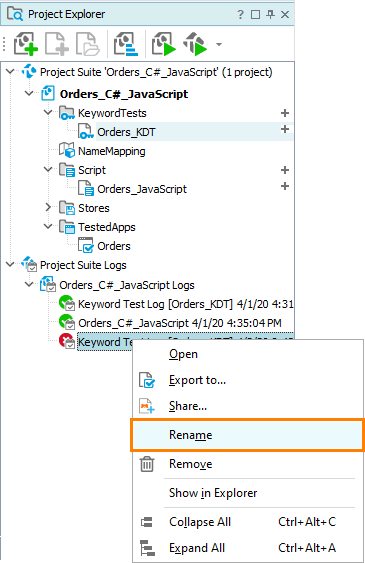The width and height of the screenshot is (365, 563).
Task: Click the Run Project Suite toolbar icon
Action: click(164, 44)
